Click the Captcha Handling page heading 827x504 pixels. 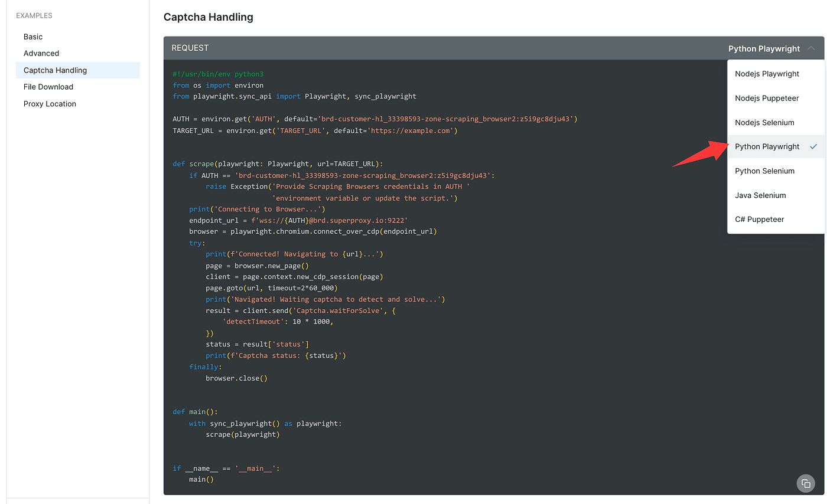208,17
